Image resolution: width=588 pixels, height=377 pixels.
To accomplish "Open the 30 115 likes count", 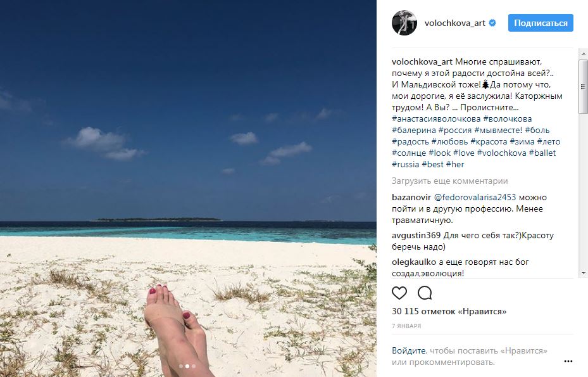I will [x=449, y=311].
